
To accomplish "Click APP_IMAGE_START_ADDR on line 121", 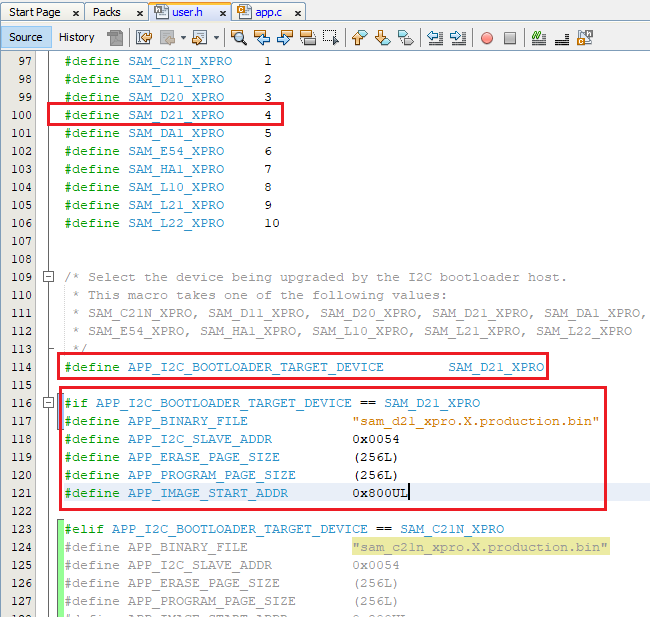I will pyautogui.click(x=208, y=493).
